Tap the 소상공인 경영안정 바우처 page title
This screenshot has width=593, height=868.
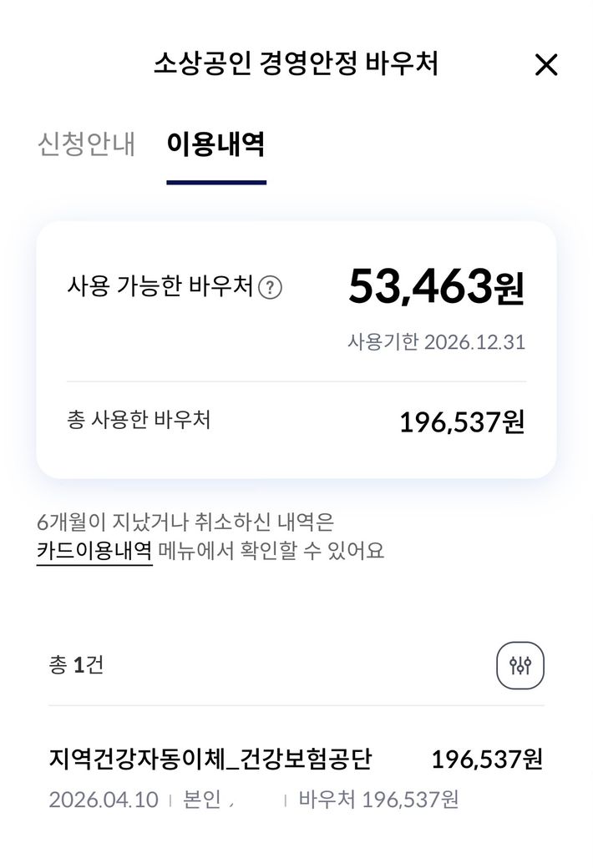[296, 64]
